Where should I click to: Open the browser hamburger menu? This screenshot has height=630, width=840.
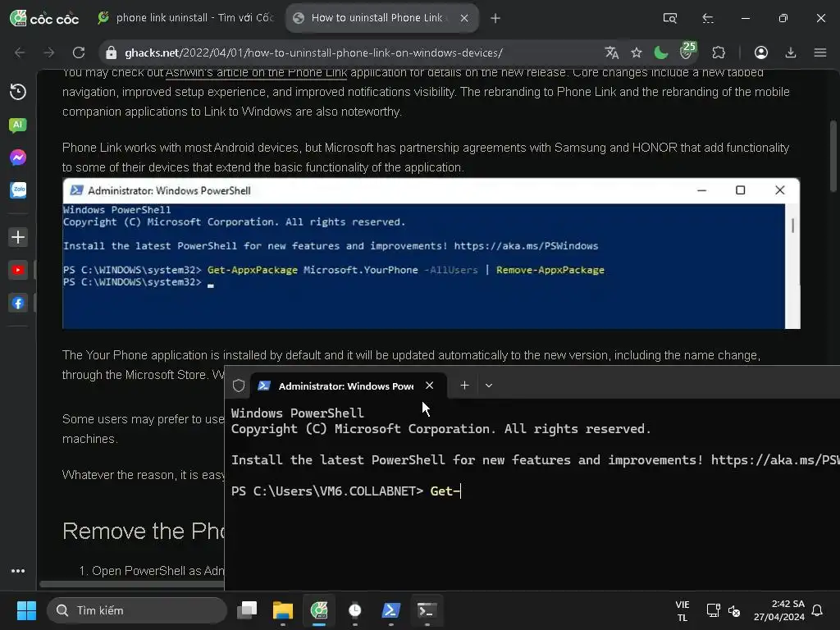pyautogui.click(x=820, y=52)
